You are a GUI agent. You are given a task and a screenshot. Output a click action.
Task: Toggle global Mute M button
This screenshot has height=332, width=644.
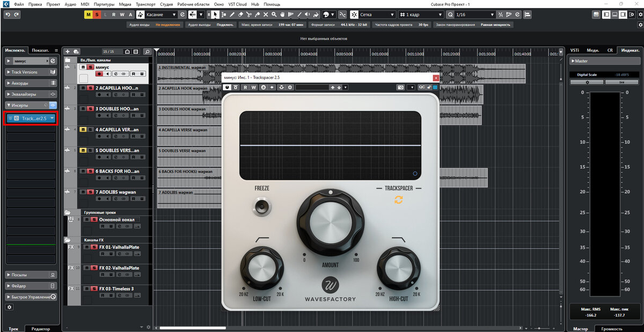click(89, 14)
